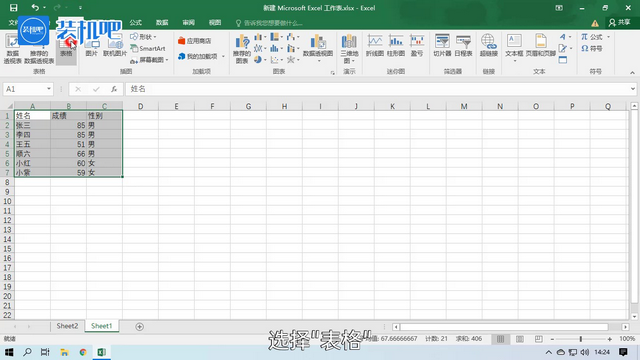Screen dimensions: 640x360
Task: Open the View (视图) ribbon tab
Action: coord(215,22)
